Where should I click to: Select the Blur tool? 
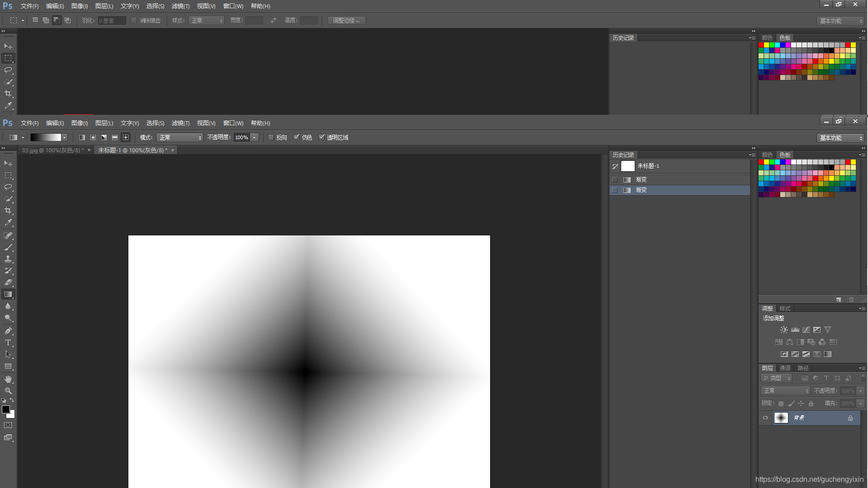8,306
